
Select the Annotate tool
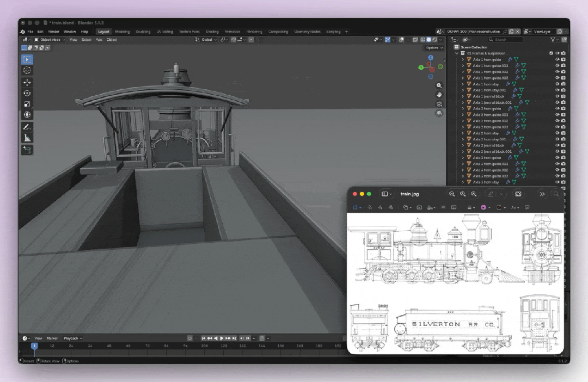coord(27,127)
